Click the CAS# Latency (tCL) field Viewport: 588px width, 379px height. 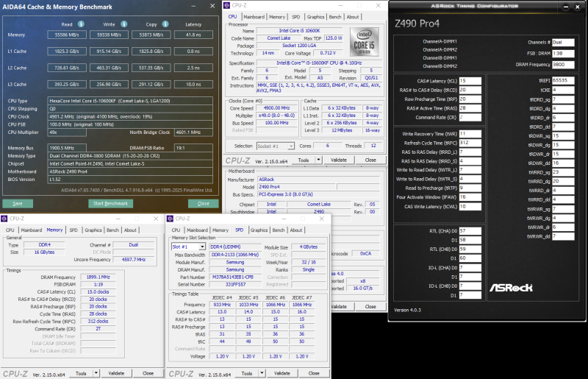click(470, 81)
